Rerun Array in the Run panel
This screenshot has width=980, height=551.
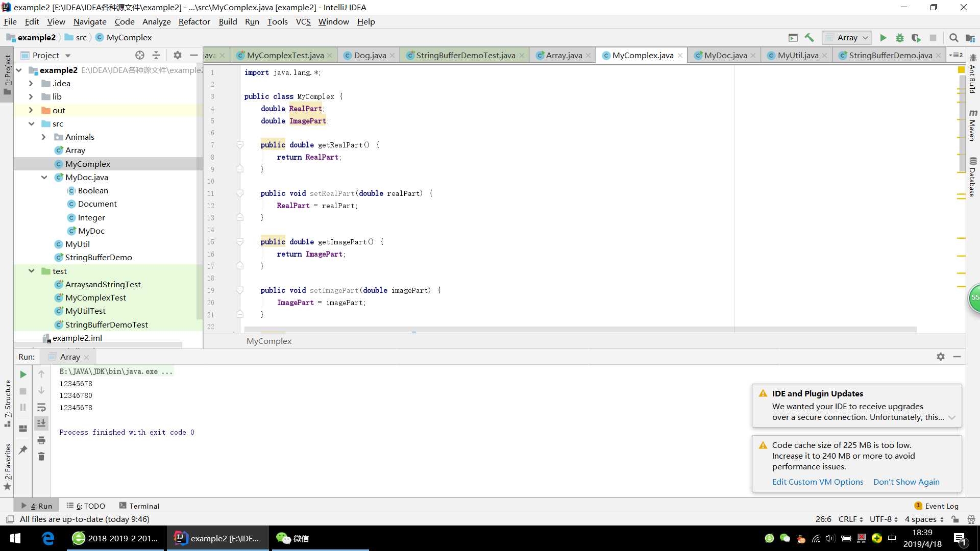coord(23,374)
